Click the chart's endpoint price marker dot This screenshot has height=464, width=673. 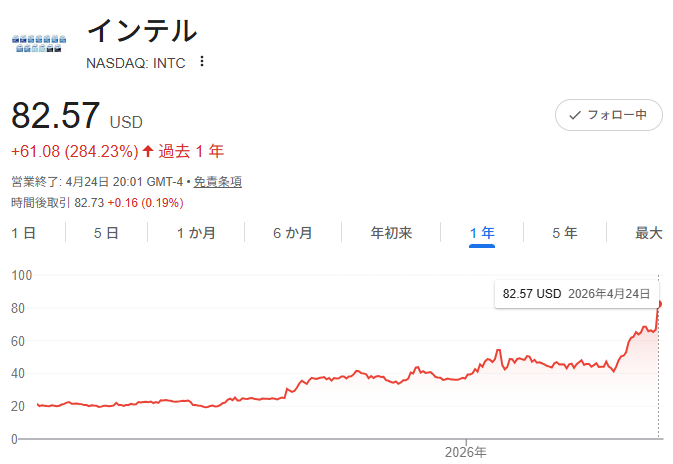point(660,304)
